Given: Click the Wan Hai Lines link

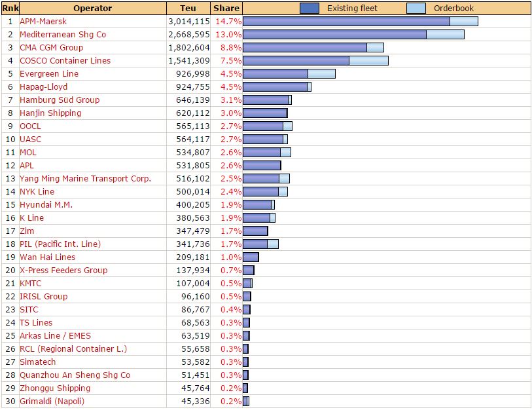Looking at the screenshot, I should [48, 257].
